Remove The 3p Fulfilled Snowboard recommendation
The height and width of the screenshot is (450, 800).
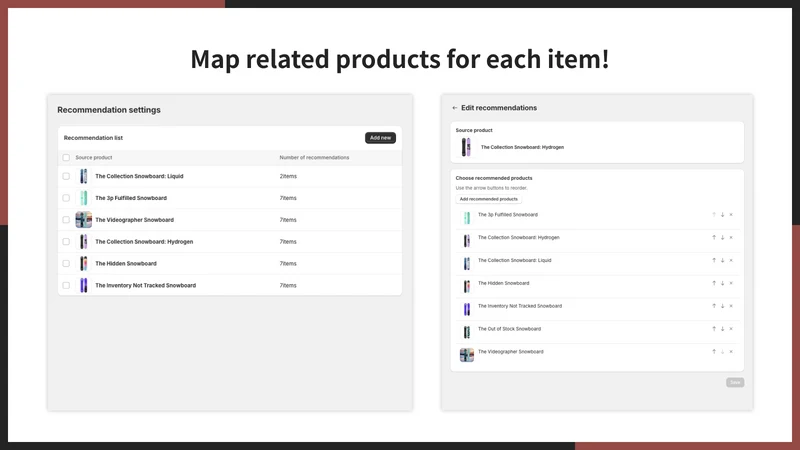731,215
